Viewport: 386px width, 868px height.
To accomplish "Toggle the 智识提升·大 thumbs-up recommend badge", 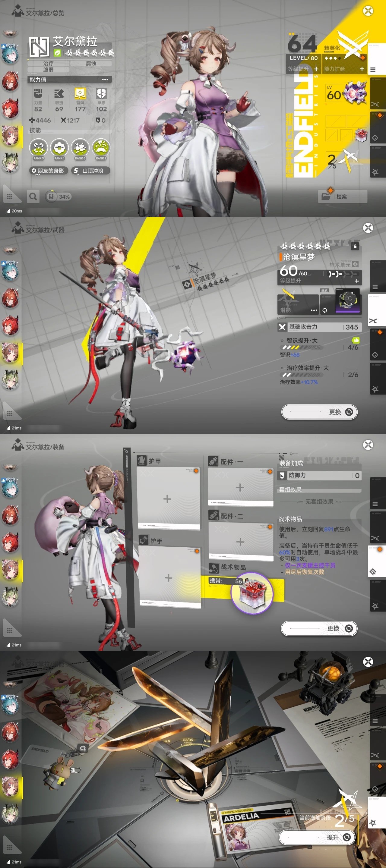I will coord(355,340).
